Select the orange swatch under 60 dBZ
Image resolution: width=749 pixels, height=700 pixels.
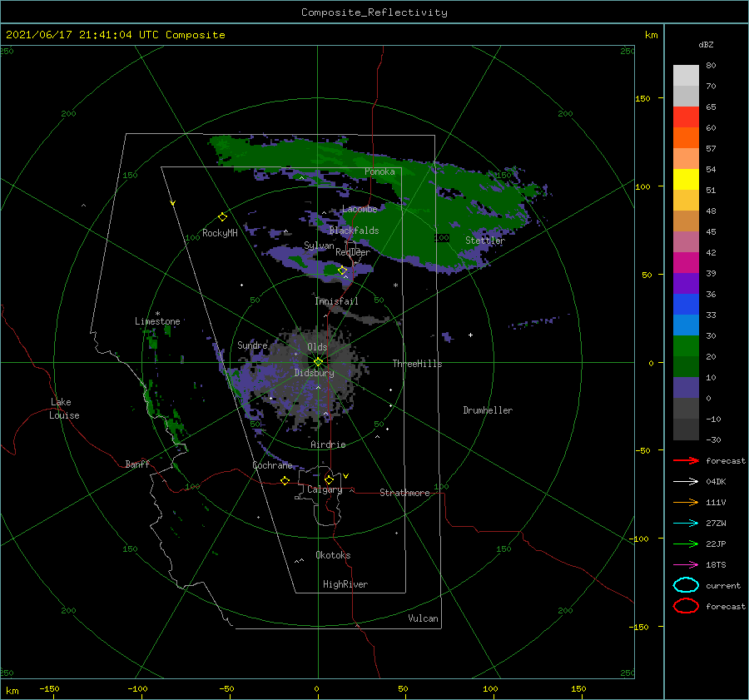pyautogui.click(x=686, y=137)
